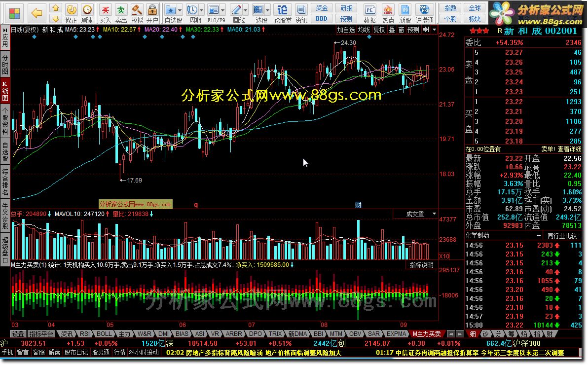Expand the 周期 period dropdown arrow

(x=202, y=10)
